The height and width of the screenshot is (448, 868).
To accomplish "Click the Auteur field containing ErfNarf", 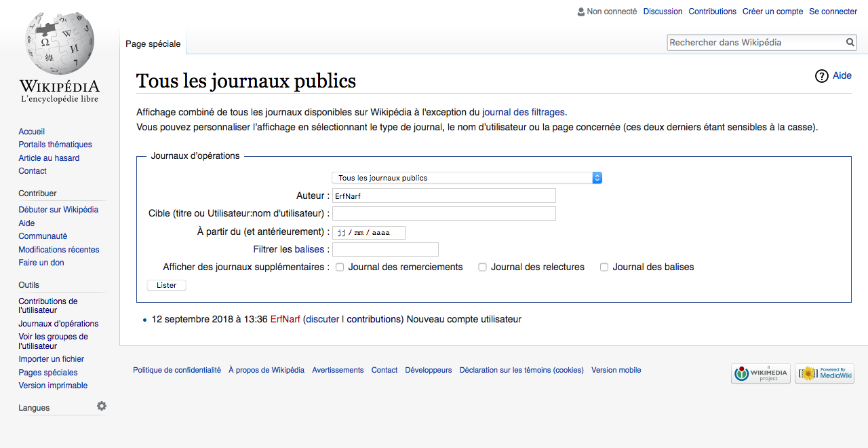I will click(444, 195).
